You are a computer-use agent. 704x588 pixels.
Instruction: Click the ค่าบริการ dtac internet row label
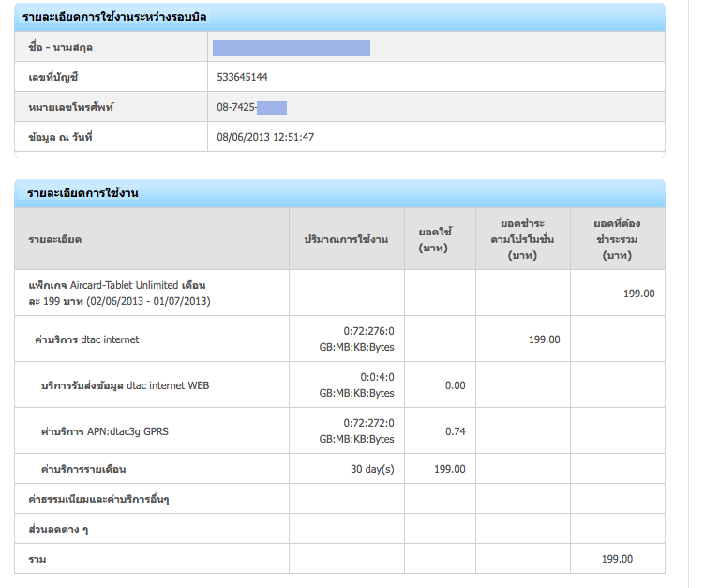(86, 339)
